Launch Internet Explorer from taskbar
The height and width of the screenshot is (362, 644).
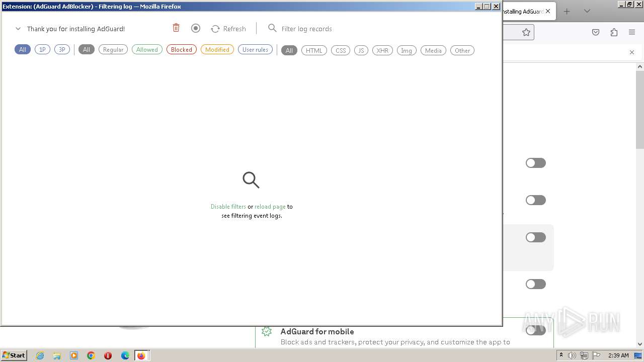[x=40, y=355]
